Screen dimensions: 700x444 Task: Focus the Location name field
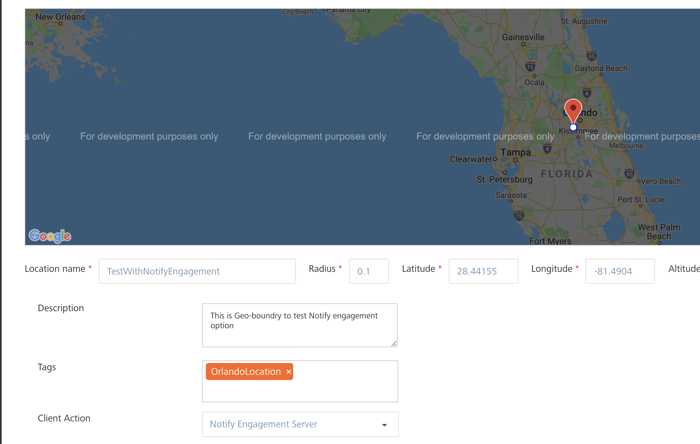pyautogui.click(x=197, y=271)
